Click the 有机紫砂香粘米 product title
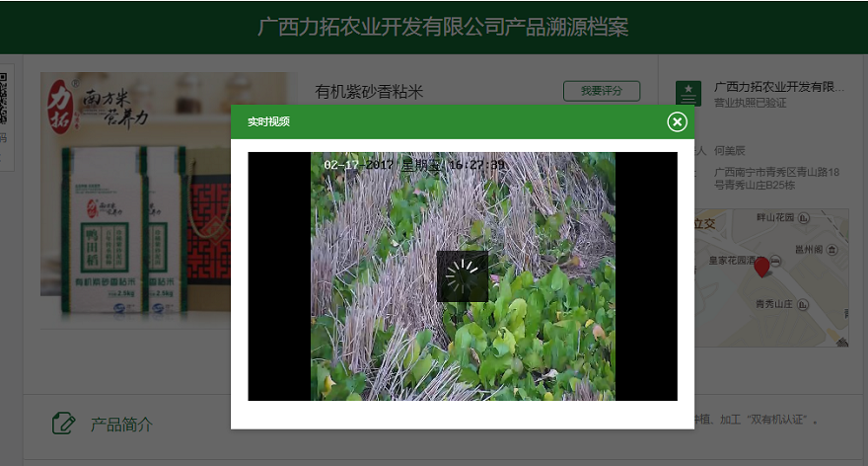This screenshot has width=868, height=466. 369,92
